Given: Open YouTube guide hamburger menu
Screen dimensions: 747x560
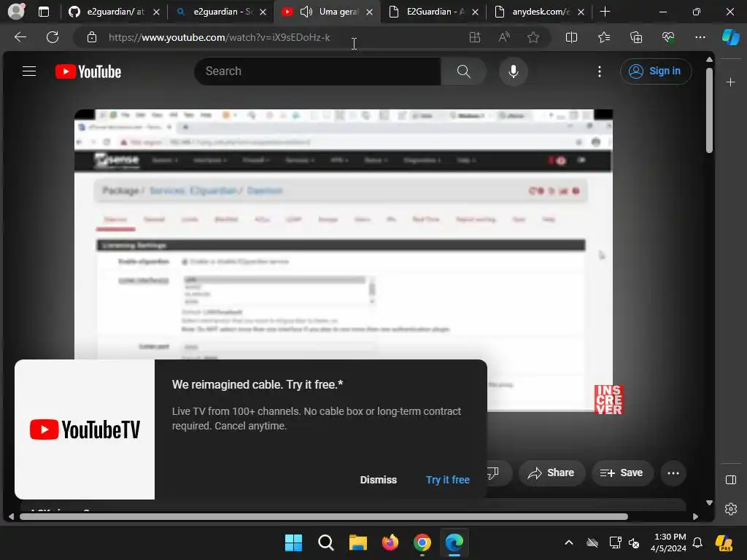Looking at the screenshot, I should [x=29, y=71].
